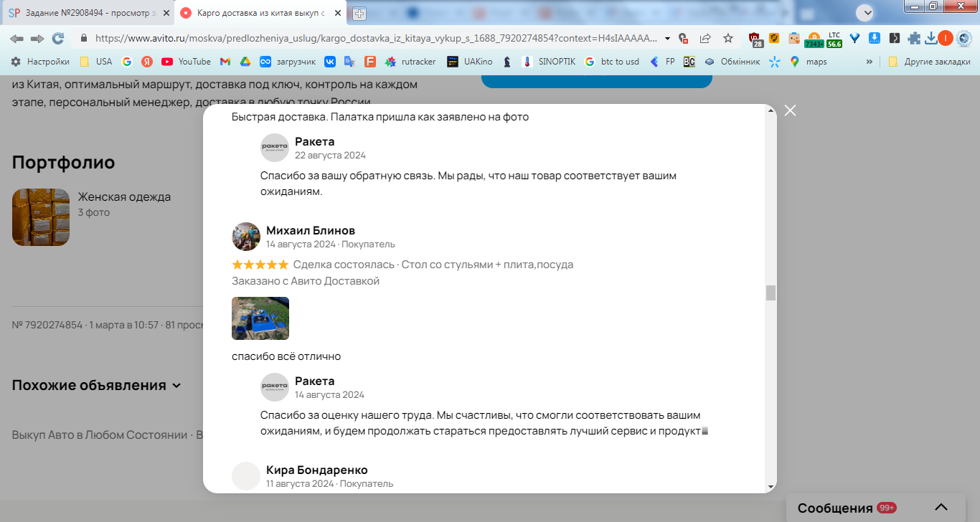980x522 pixels.
Task: Click the Ракета logo on 22 августа reply
Action: pos(275,148)
